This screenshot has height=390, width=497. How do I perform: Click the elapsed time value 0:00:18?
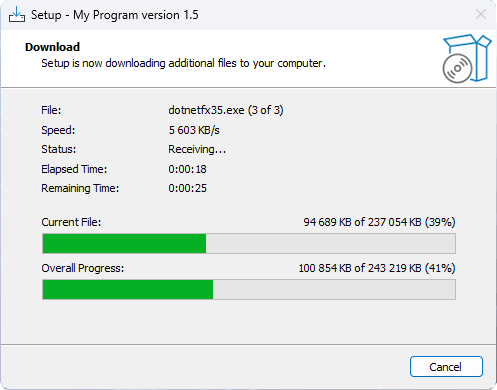click(187, 169)
